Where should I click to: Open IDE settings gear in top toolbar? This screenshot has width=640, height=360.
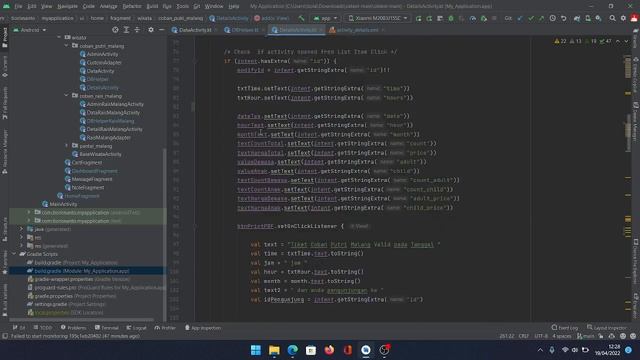[x=623, y=18]
